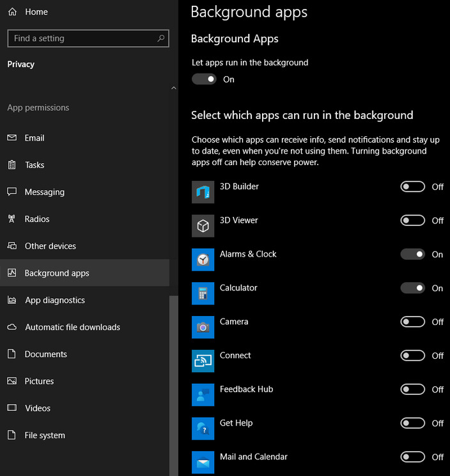Click the Radios antenna icon
Screen dimensions: 450x476
pos(12,219)
